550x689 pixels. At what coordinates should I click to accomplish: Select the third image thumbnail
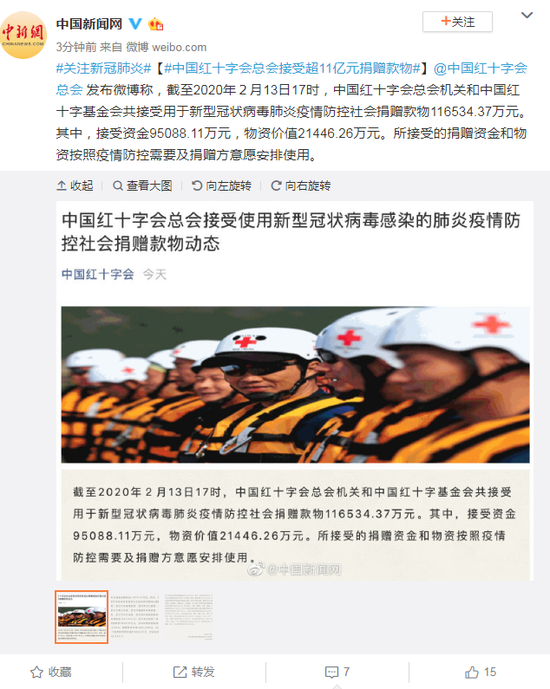point(188,617)
